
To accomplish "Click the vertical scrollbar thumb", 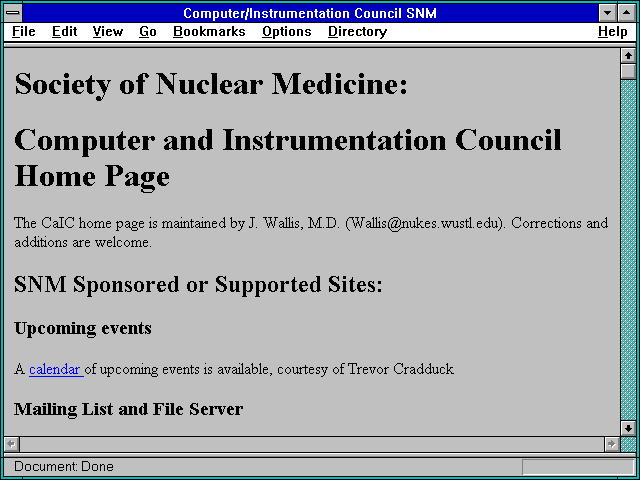I will click(628, 71).
